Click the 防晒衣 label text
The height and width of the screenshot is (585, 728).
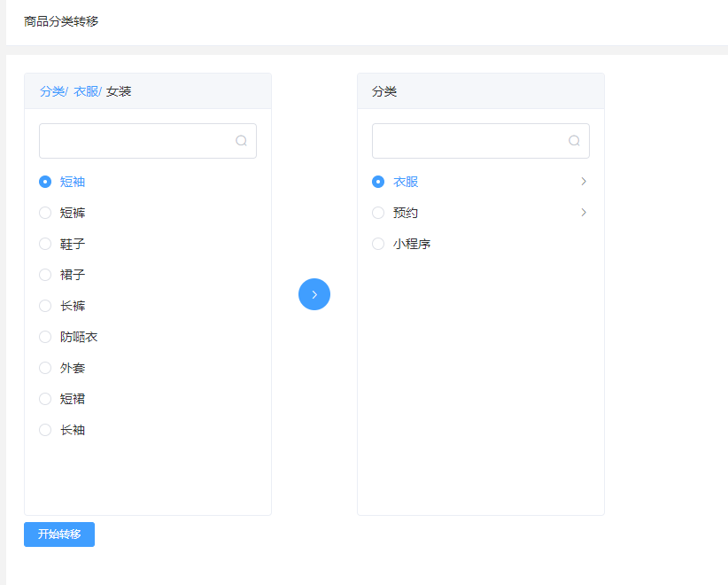point(79,337)
